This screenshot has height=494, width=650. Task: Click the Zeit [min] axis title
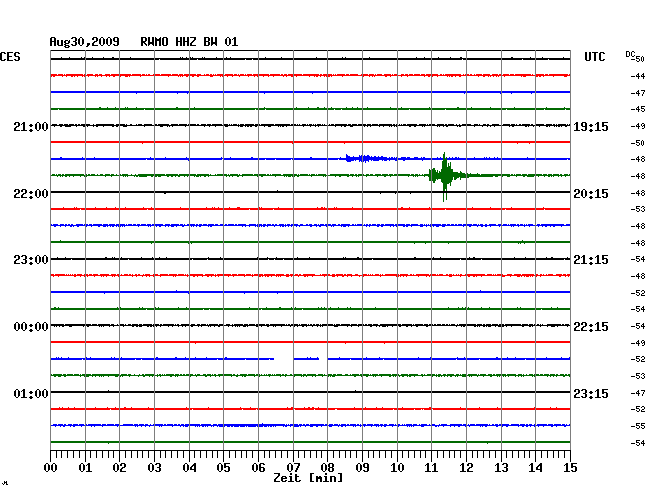(308, 478)
